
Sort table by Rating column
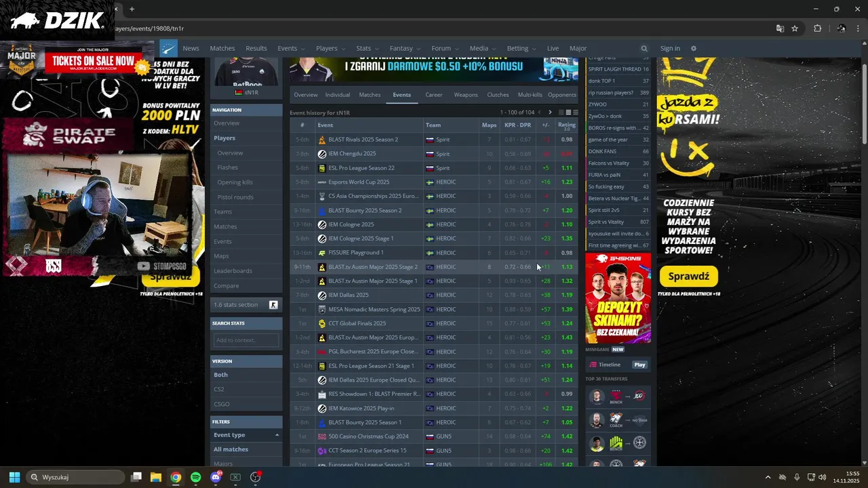point(566,125)
